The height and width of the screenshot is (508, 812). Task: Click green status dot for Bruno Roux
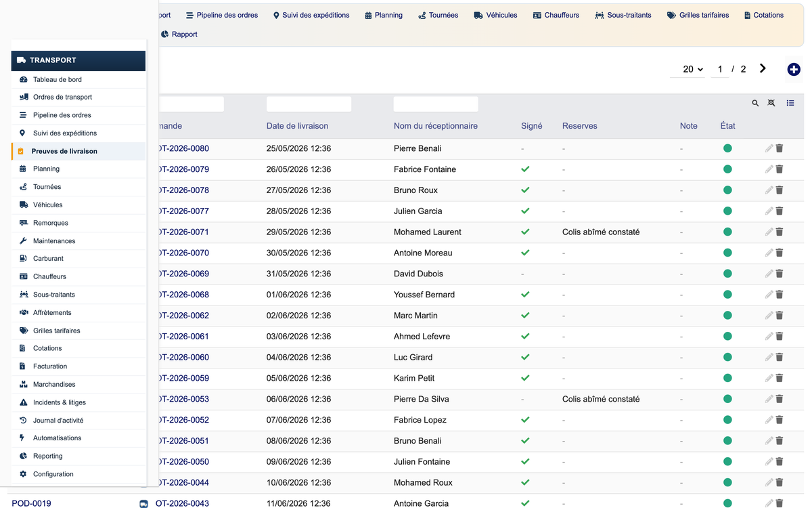[x=727, y=190]
